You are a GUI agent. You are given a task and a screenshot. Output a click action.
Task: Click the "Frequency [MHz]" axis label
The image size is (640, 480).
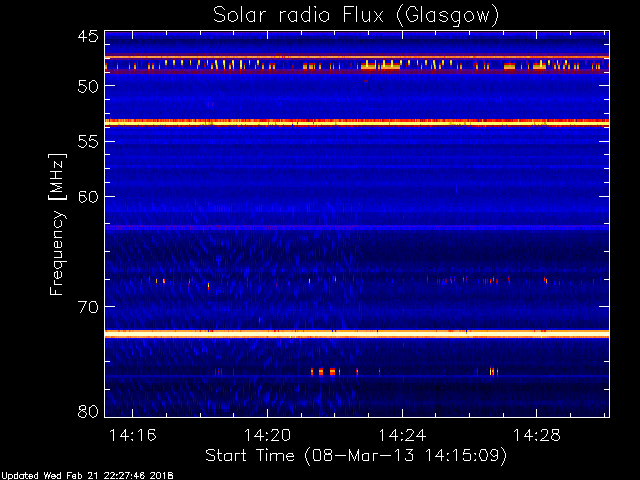click(x=57, y=224)
